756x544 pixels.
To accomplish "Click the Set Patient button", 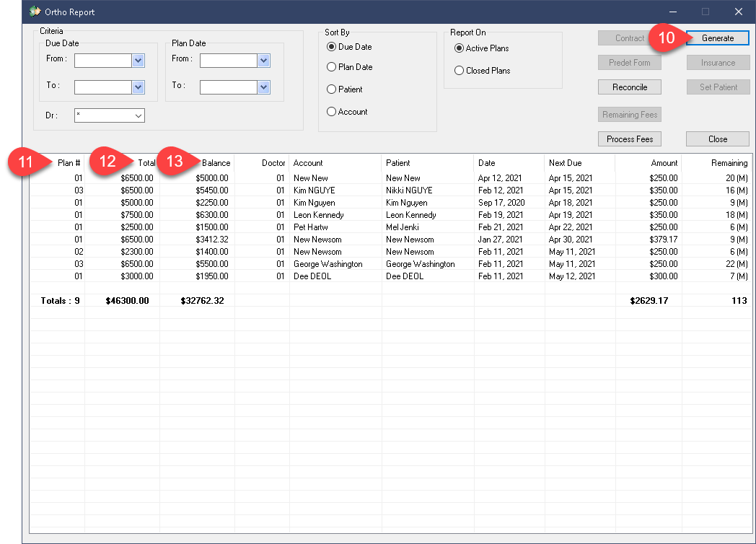I will click(x=718, y=87).
